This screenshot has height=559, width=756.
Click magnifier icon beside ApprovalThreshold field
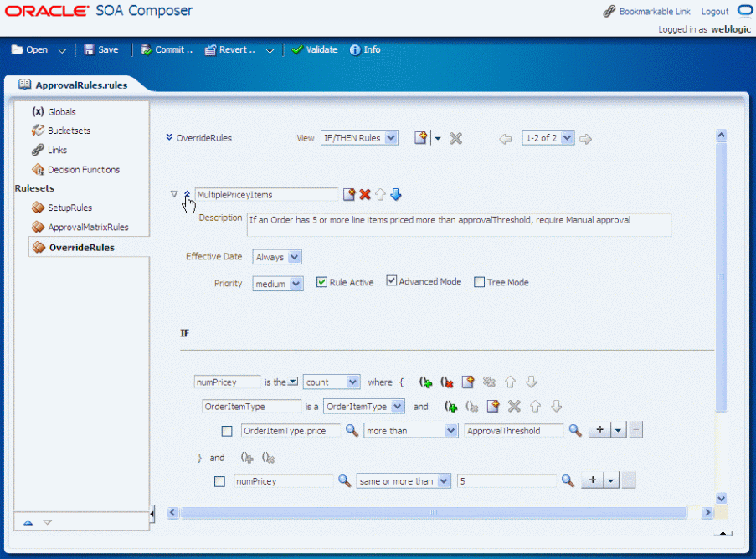(x=574, y=430)
